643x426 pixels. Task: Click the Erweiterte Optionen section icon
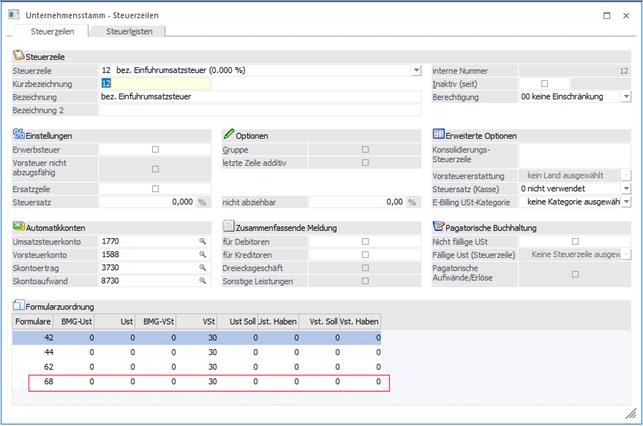[438, 134]
